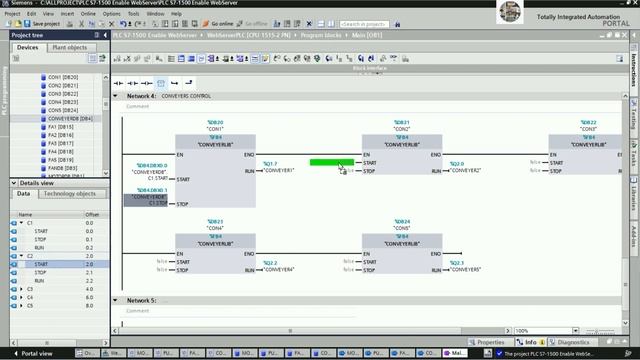Click the green START input of CON2 block
640x360 pixels.
pos(332,162)
